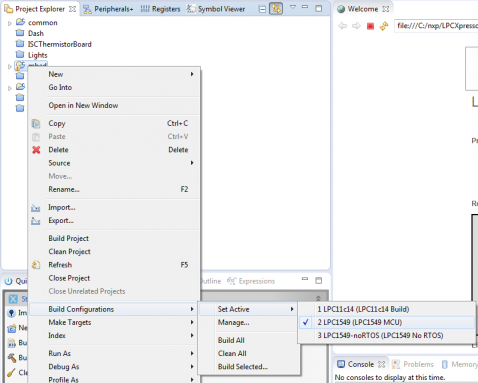Open the Index submenu
The image size is (478, 383).
pos(115,336)
